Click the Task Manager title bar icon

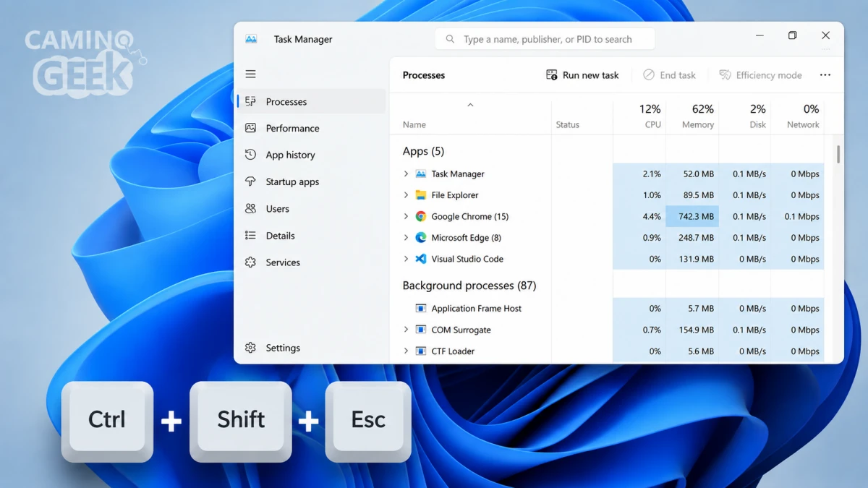coord(251,39)
